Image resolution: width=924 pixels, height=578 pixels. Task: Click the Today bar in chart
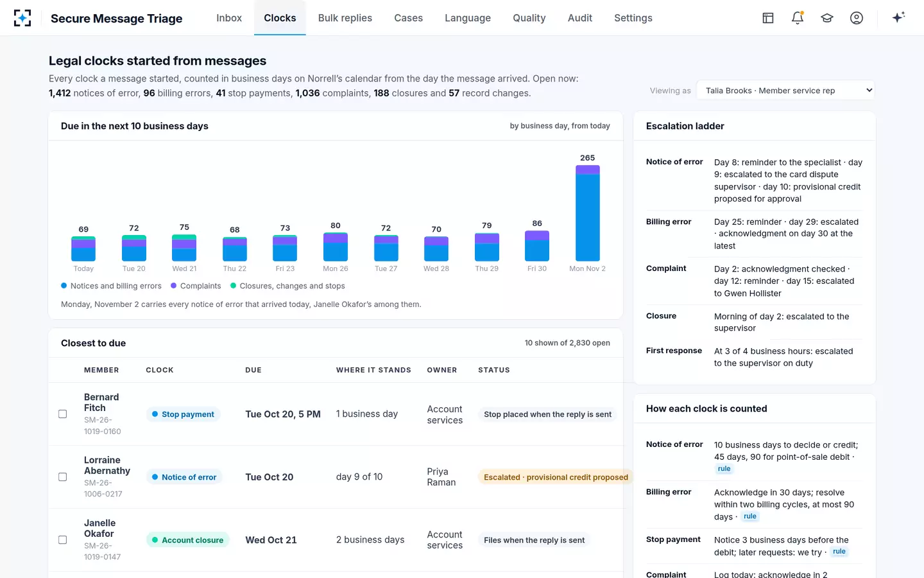[x=83, y=249]
